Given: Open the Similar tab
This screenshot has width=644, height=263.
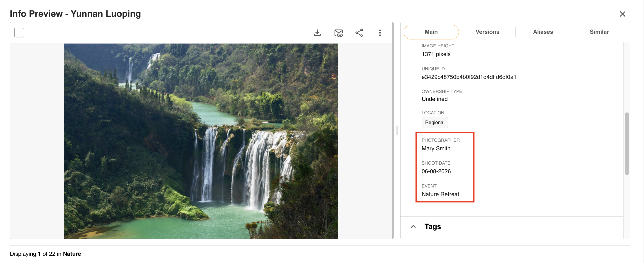Looking at the screenshot, I should [x=599, y=32].
